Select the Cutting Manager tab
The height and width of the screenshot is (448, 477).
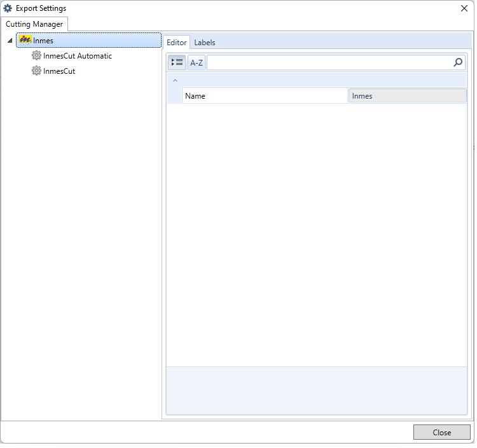(x=34, y=24)
